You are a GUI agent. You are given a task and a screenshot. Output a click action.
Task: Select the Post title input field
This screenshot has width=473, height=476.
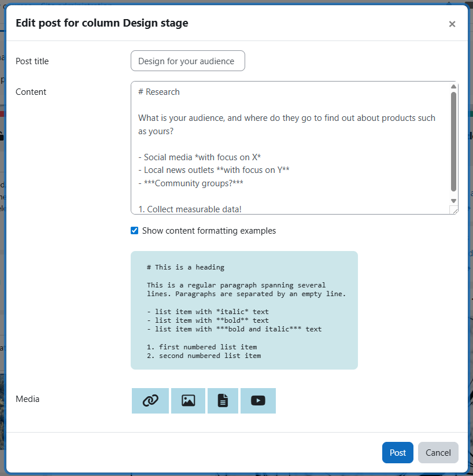[187, 61]
